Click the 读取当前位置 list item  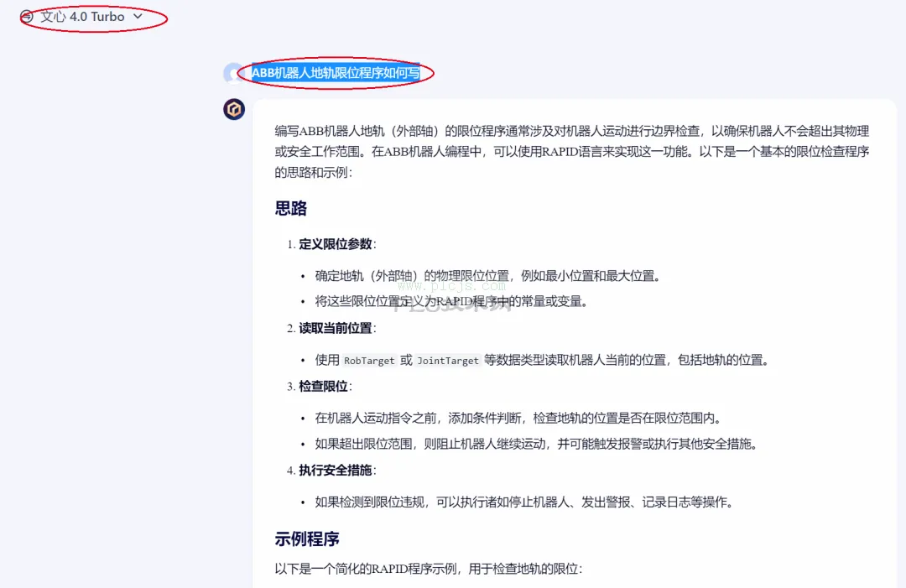[337, 328]
